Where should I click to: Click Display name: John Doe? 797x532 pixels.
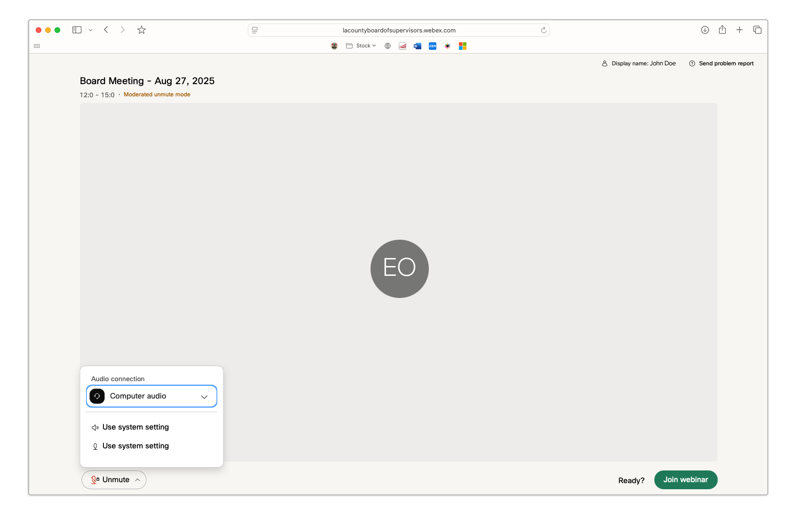pos(643,63)
